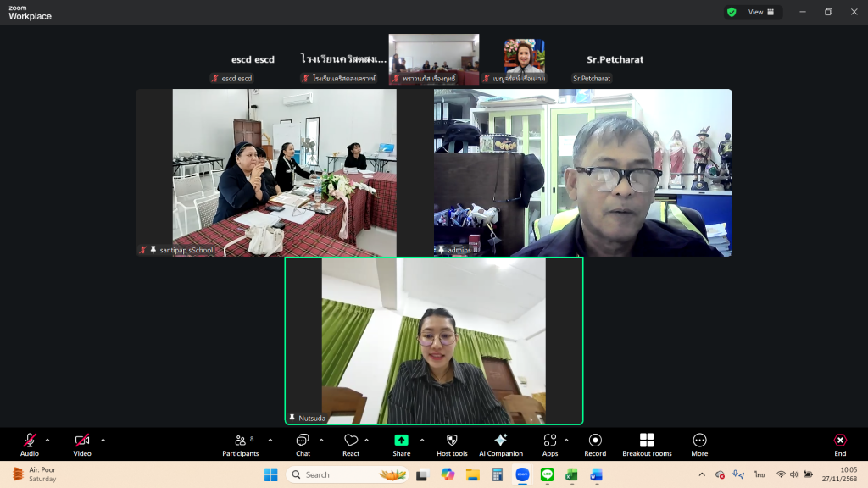868x488 pixels.
Task: Select Nutsuda's video tile
Action: pyautogui.click(x=433, y=341)
